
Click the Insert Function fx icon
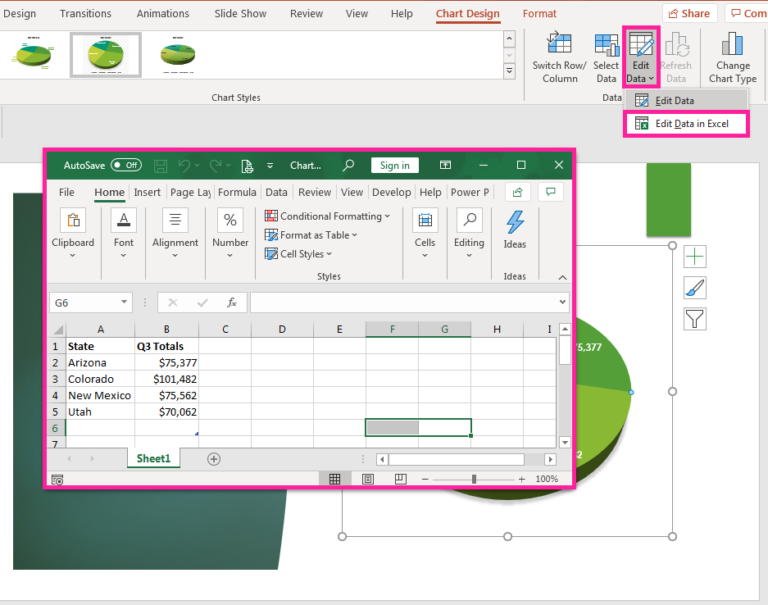coord(232,303)
